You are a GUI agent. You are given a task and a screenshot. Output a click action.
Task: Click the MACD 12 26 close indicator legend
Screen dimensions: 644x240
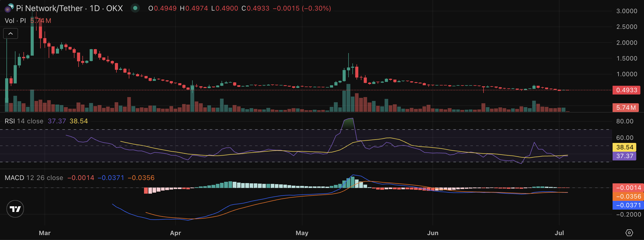34,178
